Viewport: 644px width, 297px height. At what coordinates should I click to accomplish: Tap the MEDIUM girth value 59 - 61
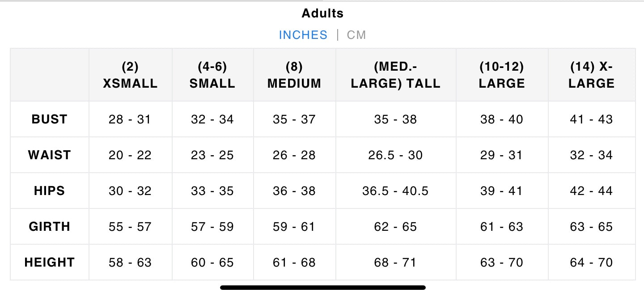[294, 227]
